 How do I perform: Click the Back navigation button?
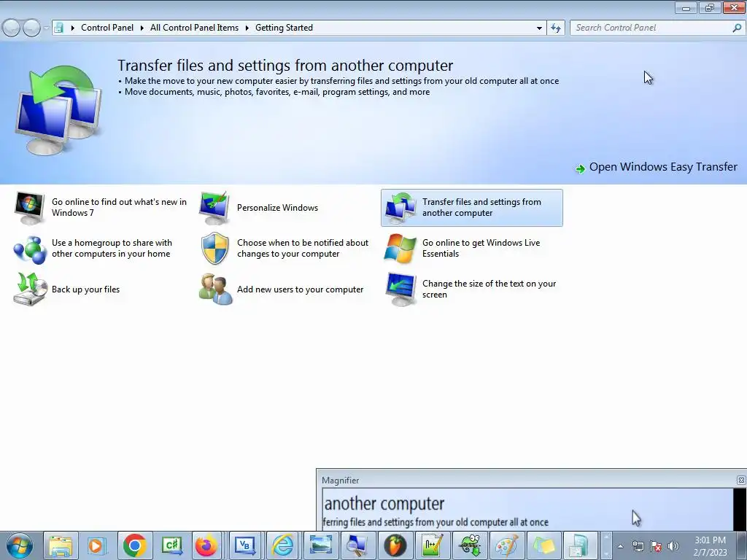point(11,28)
